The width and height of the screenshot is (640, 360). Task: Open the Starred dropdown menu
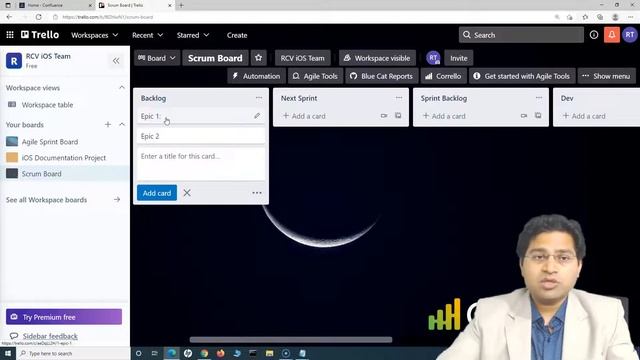193,35
